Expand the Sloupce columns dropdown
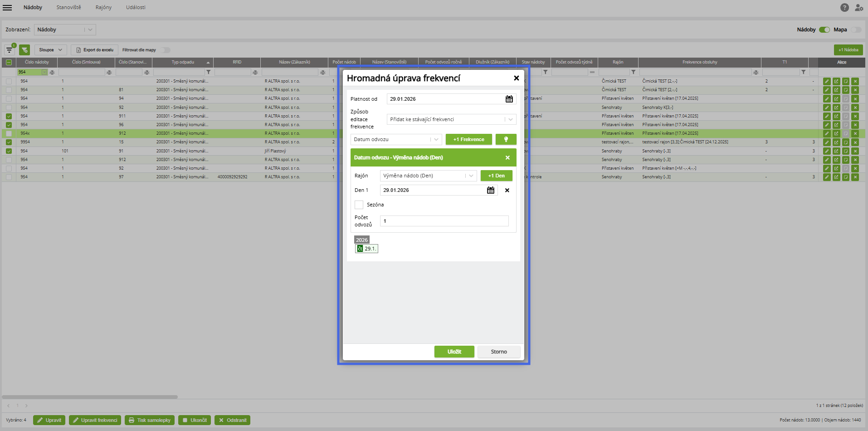 click(x=50, y=50)
